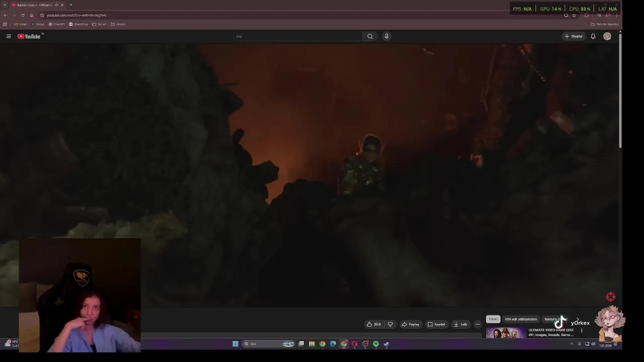Start voice search with the microphone icon
This screenshot has width=644, height=362.
coord(386,36)
